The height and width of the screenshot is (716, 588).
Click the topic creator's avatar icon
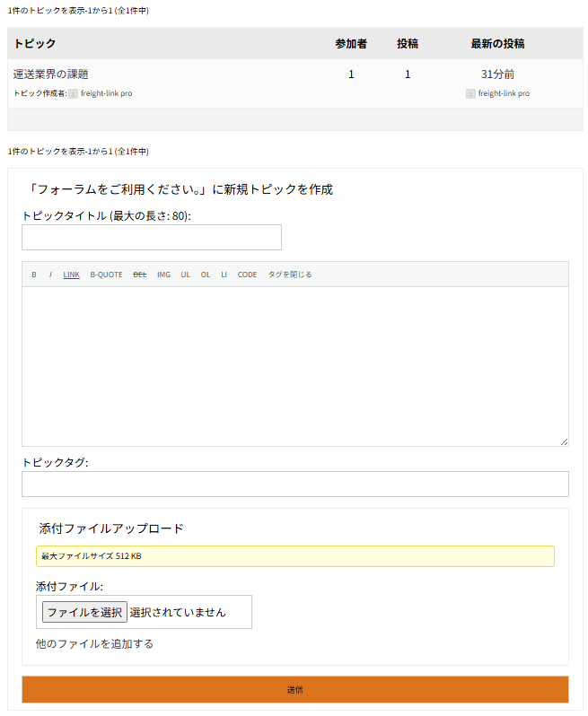[73, 93]
